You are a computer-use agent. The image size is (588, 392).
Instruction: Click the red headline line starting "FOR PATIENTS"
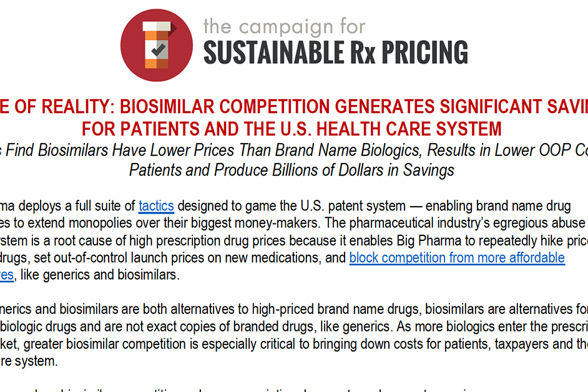pos(292,129)
